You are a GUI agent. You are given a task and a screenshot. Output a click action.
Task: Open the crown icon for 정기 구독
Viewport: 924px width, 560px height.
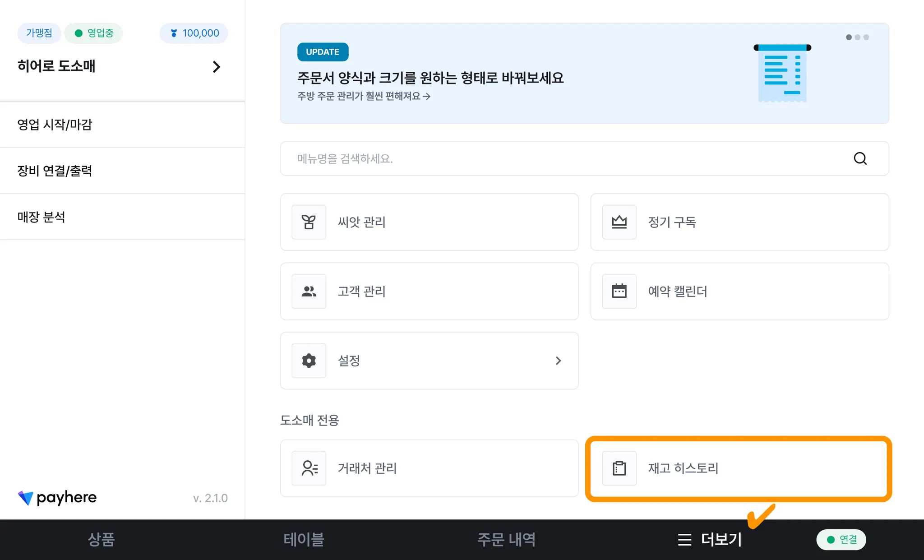point(619,222)
